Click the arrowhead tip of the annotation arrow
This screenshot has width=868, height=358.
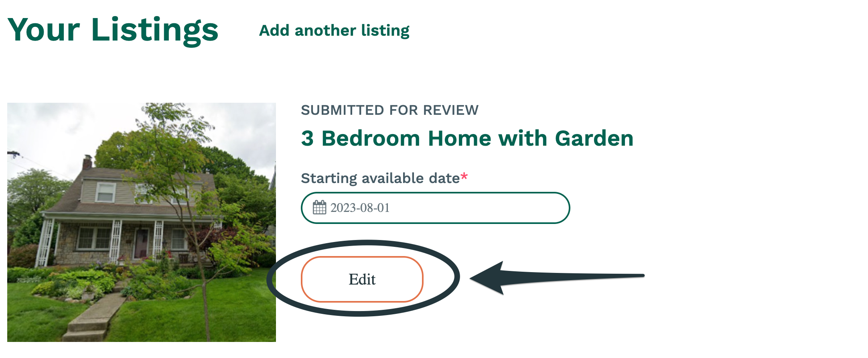point(473,278)
